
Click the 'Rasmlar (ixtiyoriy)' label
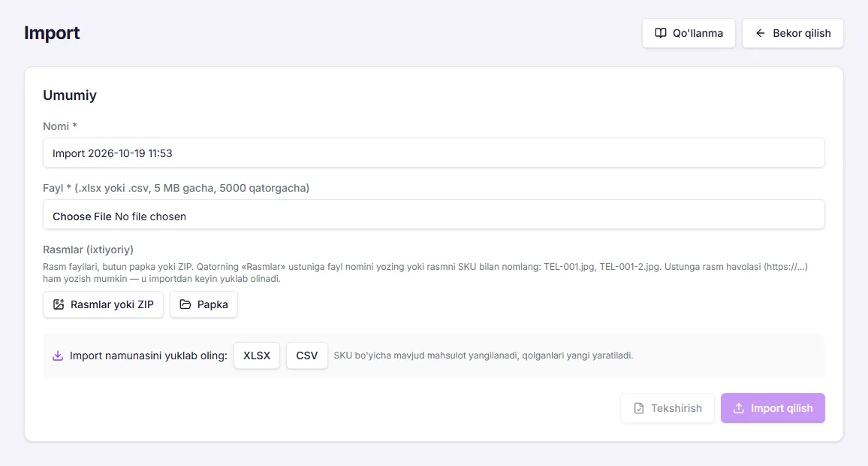[88, 250]
